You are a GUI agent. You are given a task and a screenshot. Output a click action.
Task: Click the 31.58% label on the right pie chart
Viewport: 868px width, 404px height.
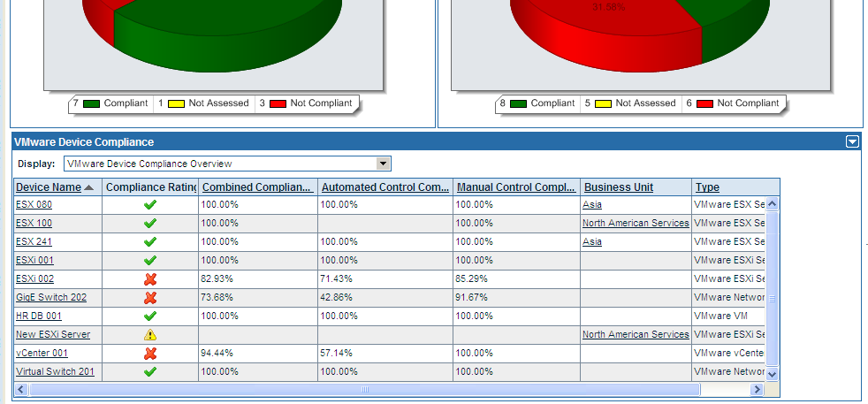[x=609, y=7]
